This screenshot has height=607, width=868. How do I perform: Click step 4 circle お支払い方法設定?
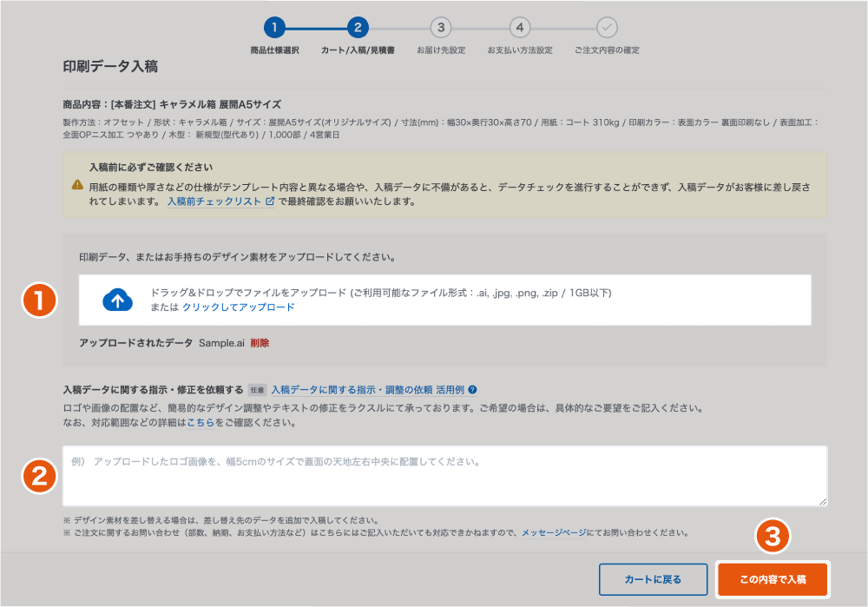pos(520,27)
